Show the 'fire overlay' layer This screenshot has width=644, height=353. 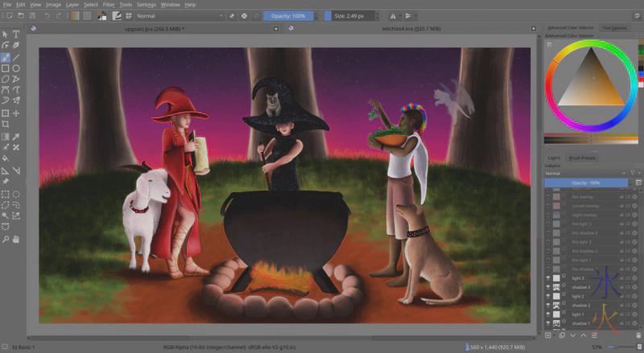pos(548,197)
